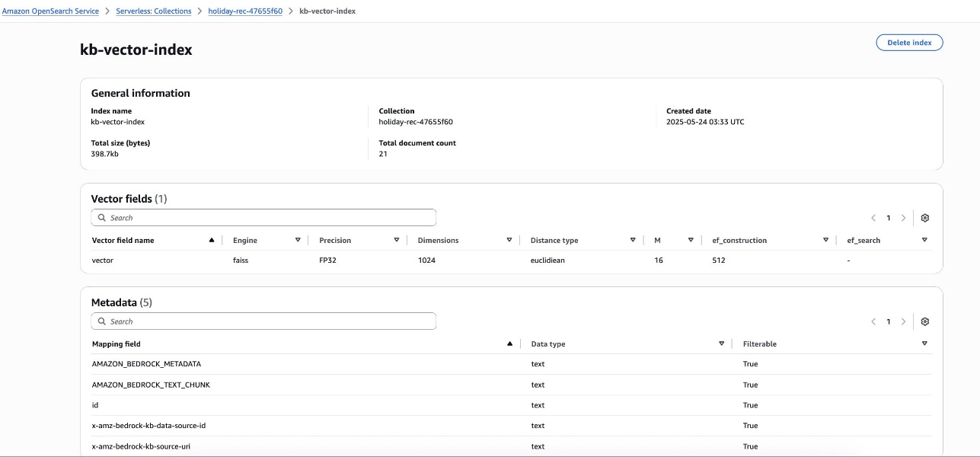
Task: Sort by ef_search column arrow
Action: coord(924,240)
